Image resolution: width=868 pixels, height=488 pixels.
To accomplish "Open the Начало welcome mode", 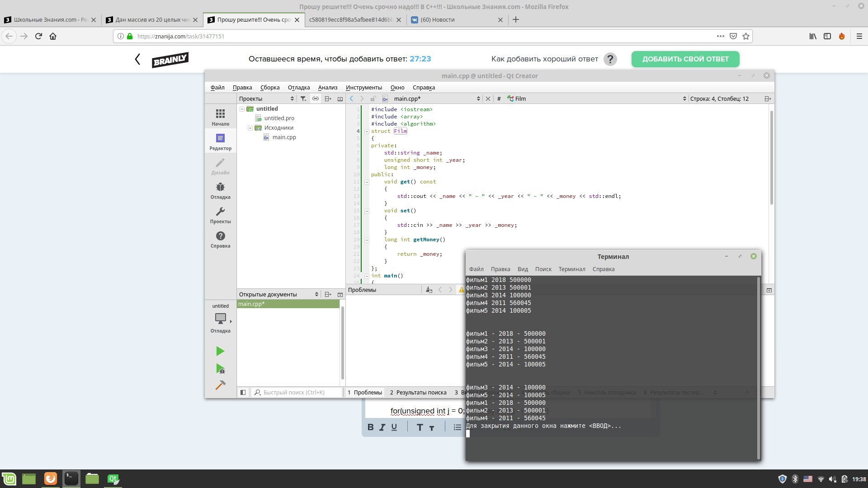I will [x=220, y=117].
